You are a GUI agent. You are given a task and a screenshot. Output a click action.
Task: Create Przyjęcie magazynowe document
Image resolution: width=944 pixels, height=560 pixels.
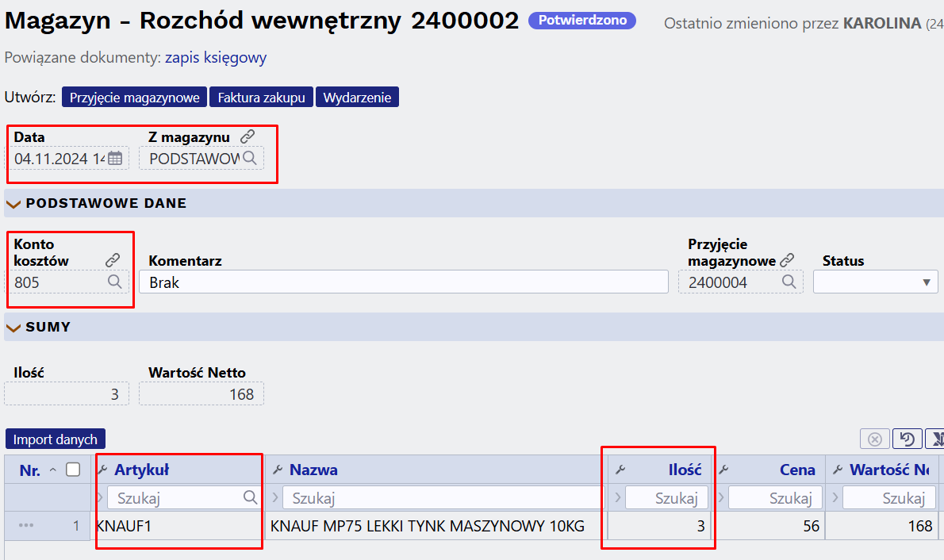pyautogui.click(x=134, y=97)
